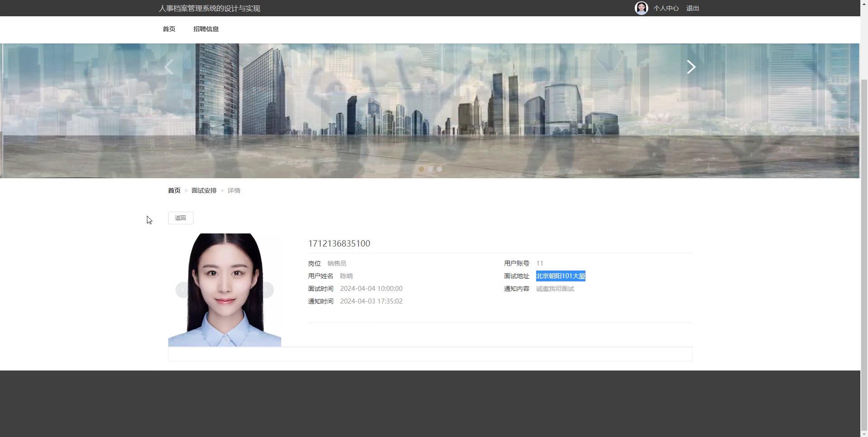Select third carousel indicator dot
The image size is (868, 437).
pos(439,169)
